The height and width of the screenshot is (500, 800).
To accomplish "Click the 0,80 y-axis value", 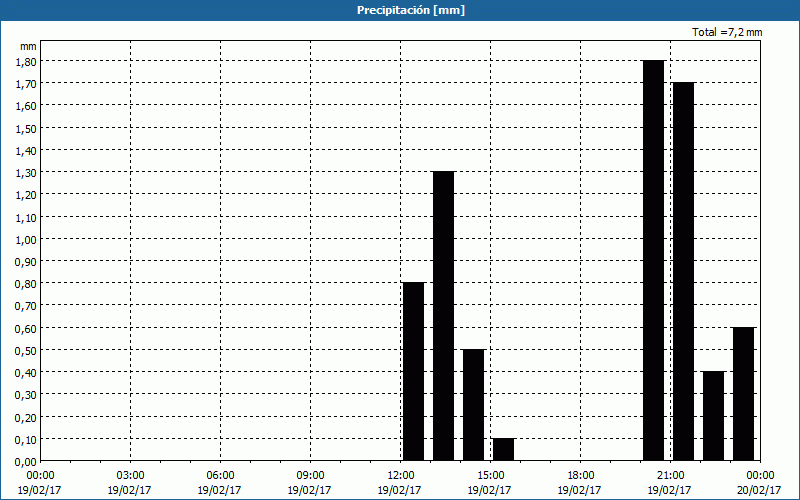I will tap(26, 284).
